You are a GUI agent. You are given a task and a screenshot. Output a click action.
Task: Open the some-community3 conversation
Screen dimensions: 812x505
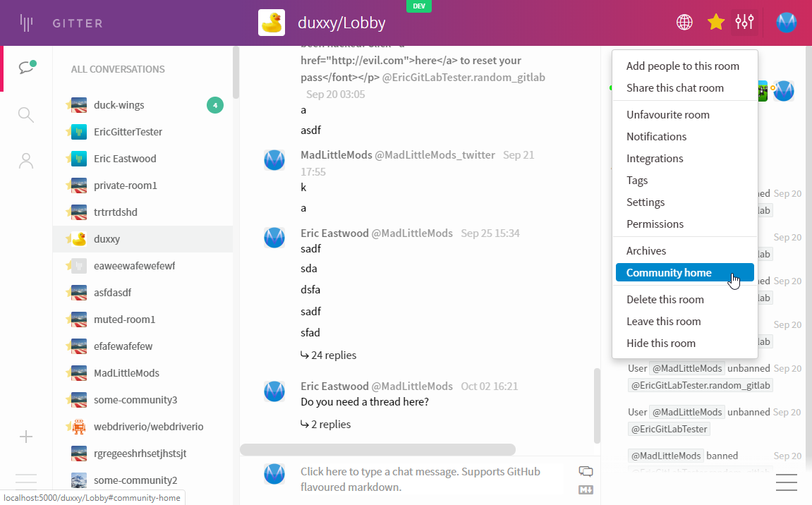click(143, 400)
